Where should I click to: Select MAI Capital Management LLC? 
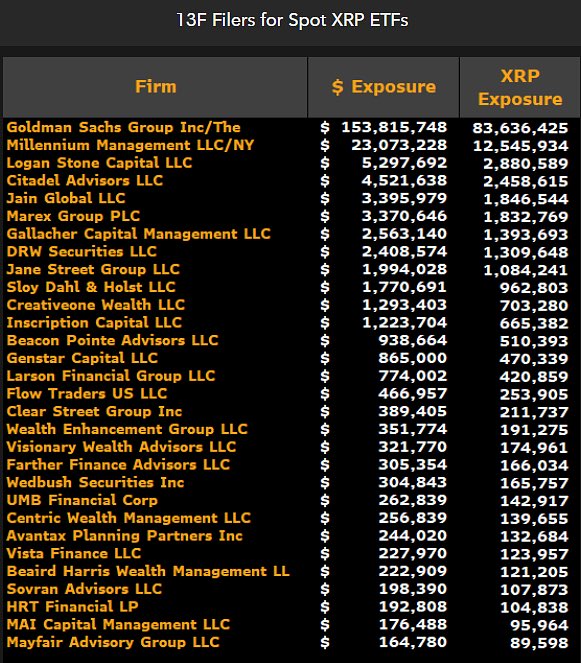[118, 625]
